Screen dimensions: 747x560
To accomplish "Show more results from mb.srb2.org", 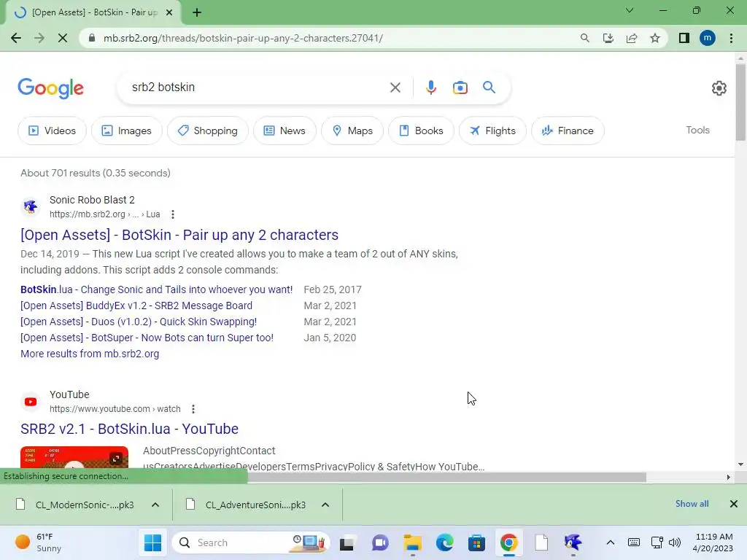I will pyautogui.click(x=90, y=354).
